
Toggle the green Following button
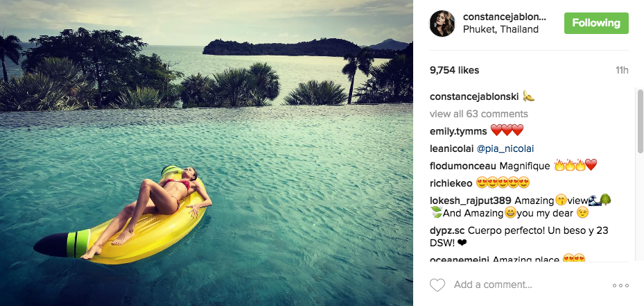click(596, 23)
